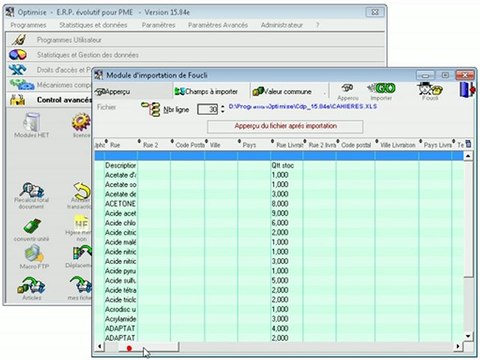The width and height of the screenshot is (480, 360).
Task: Select the ACETONE row in the grid
Action: tap(279, 204)
